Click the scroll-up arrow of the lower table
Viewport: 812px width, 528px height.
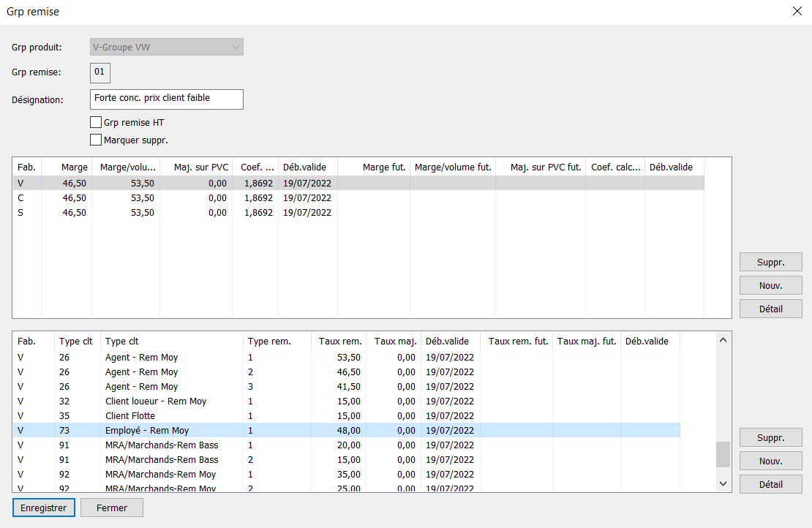[x=723, y=340]
